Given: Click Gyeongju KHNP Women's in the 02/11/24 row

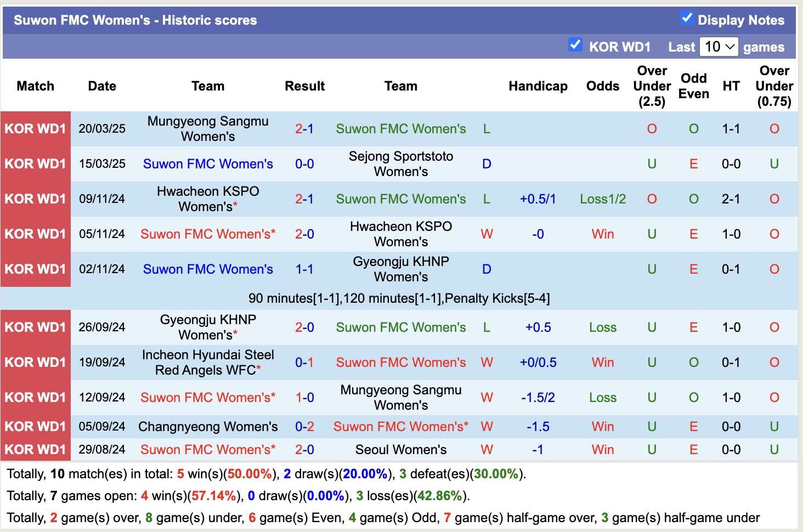Looking at the screenshot, I should point(400,269).
